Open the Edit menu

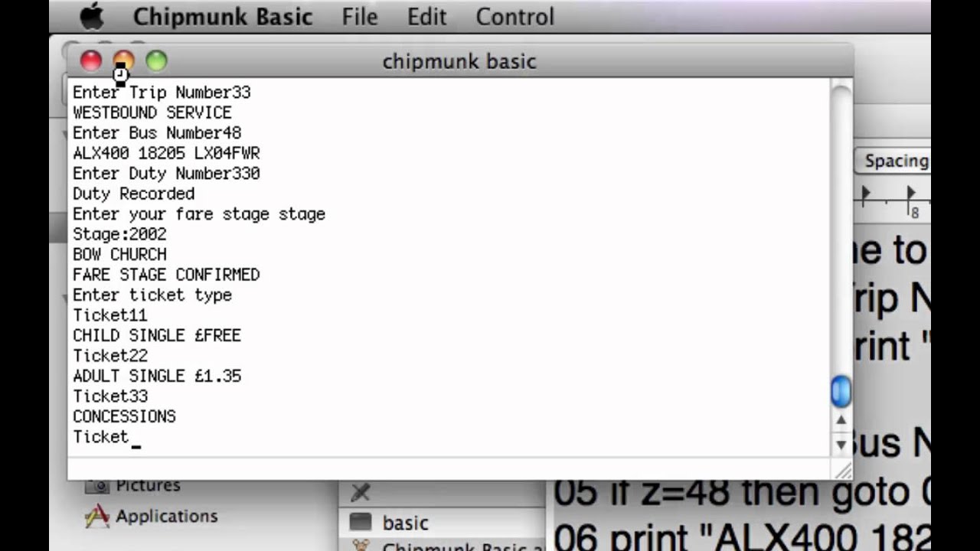426,17
